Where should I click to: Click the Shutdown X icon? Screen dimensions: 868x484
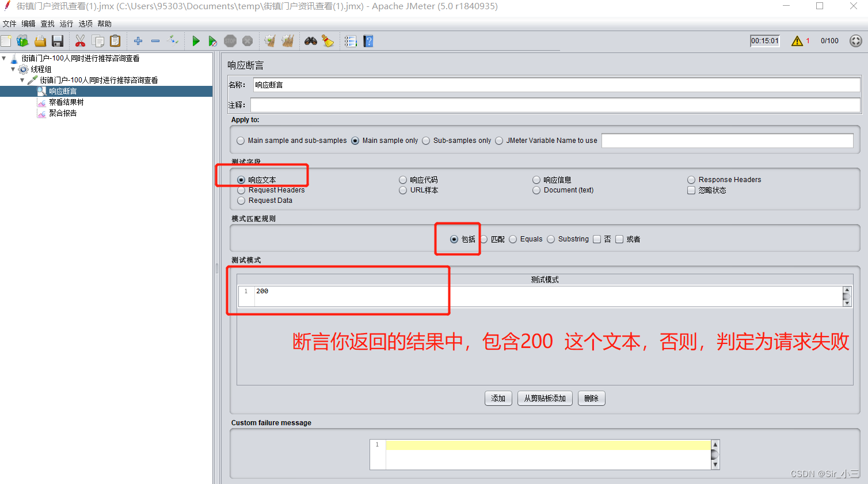[248, 41]
